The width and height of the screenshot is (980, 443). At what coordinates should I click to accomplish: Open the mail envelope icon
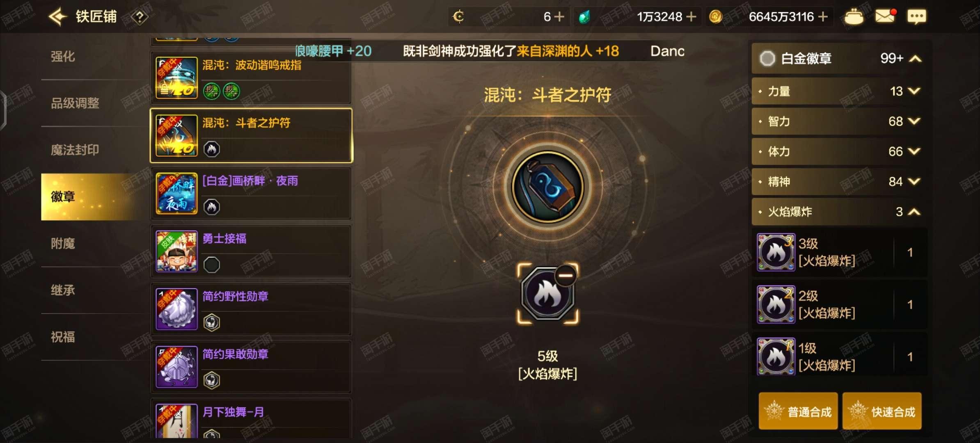pos(885,16)
